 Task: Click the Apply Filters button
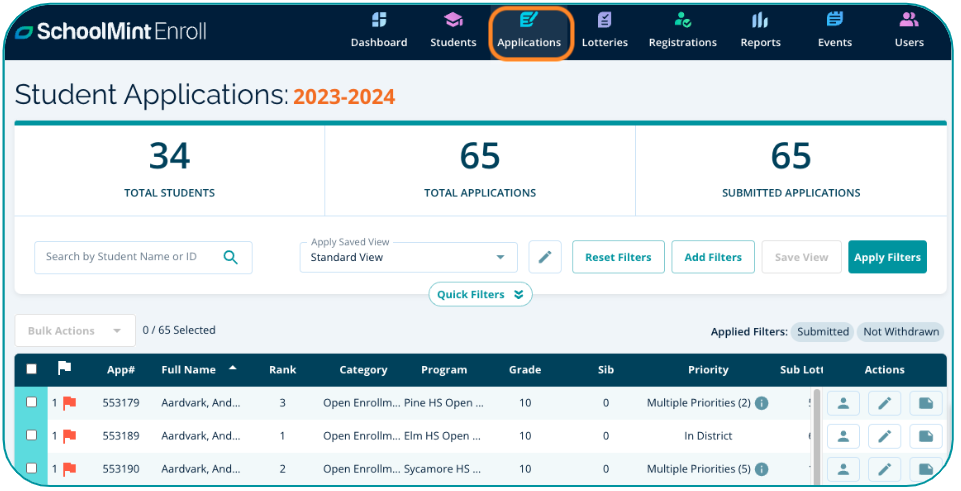(x=886, y=257)
